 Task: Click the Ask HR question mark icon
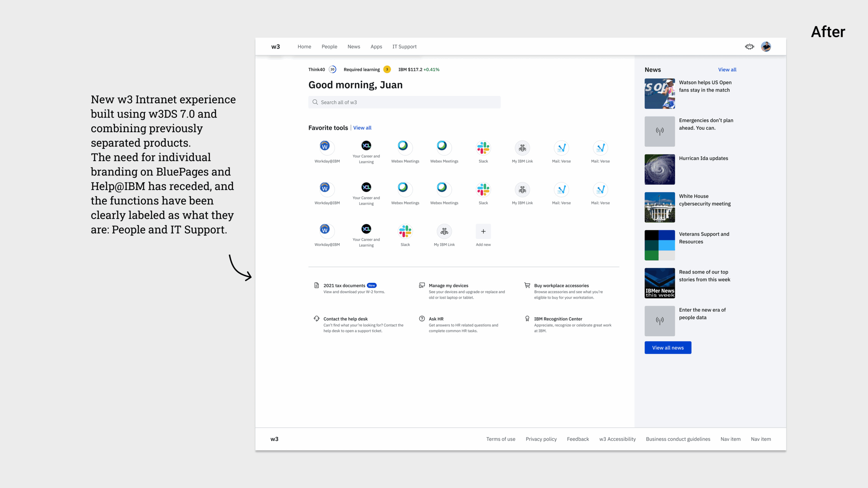point(422,319)
